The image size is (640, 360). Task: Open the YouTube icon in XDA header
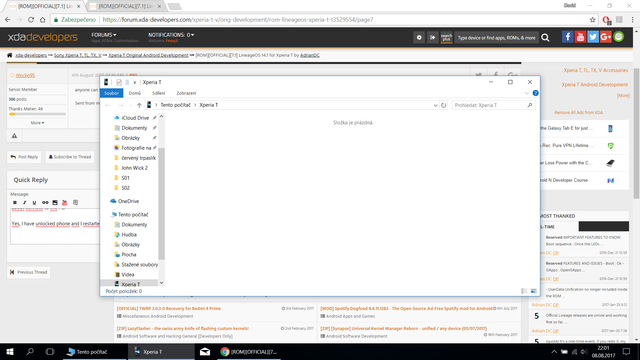pyautogui.click(x=580, y=37)
